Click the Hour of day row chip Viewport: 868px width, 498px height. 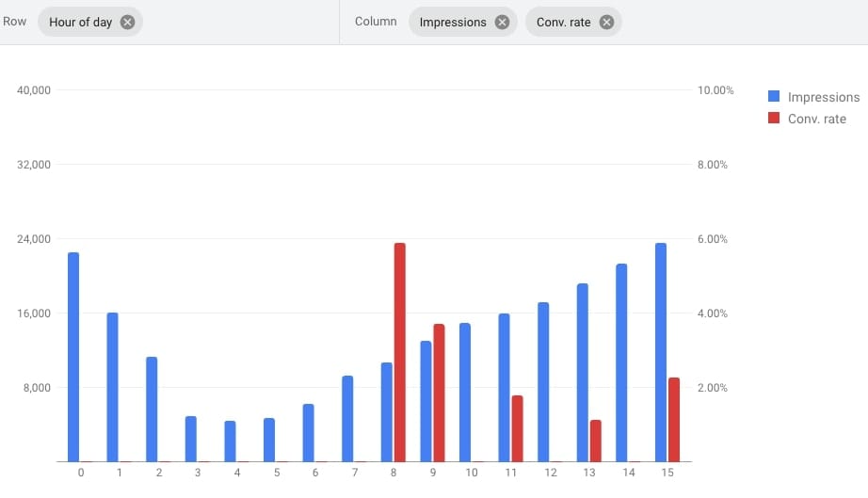(81, 22)
